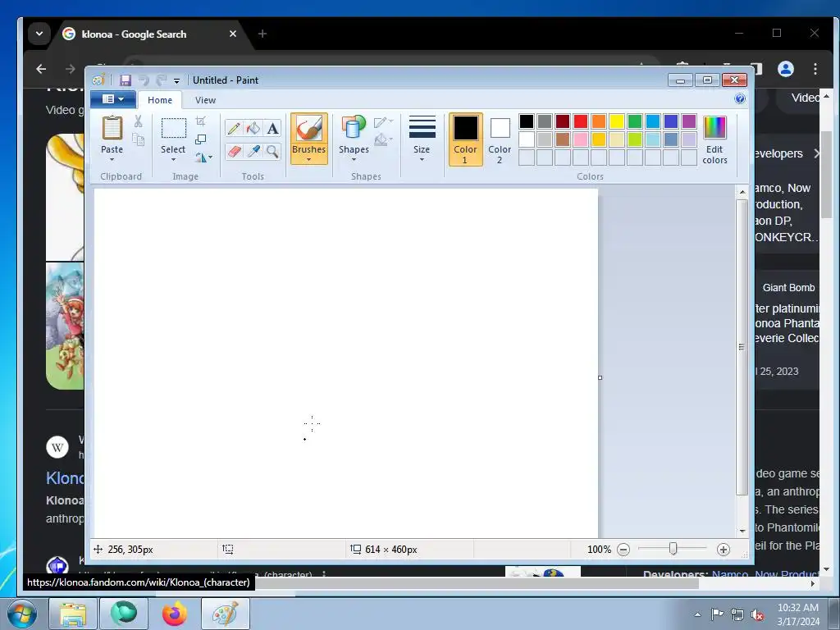Pick the green color swatch
Viewport: 840px width, 630px height.
tap(635, 121)
